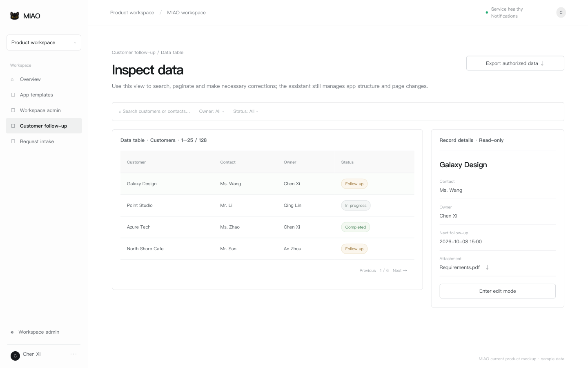Image resolution: width=588 pixels, height=368 pixels.
Task: Click the Customer column header
Action: [x=136, y=162]
